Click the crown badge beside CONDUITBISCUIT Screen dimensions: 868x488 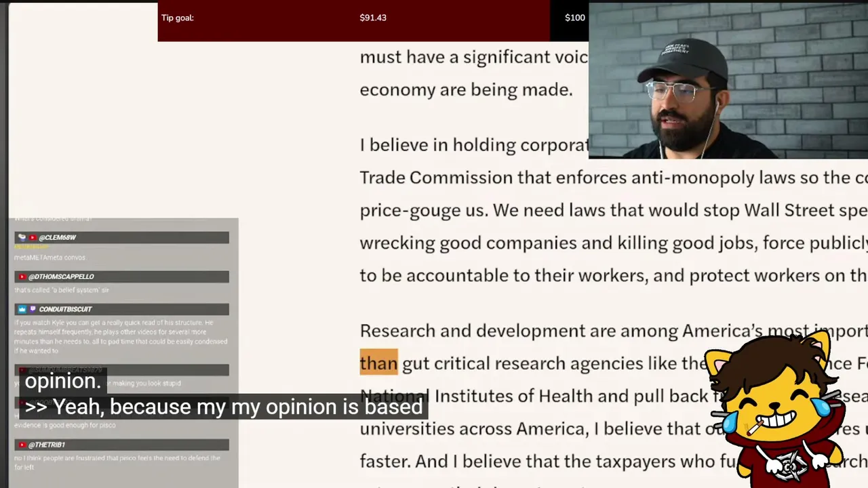22,309
